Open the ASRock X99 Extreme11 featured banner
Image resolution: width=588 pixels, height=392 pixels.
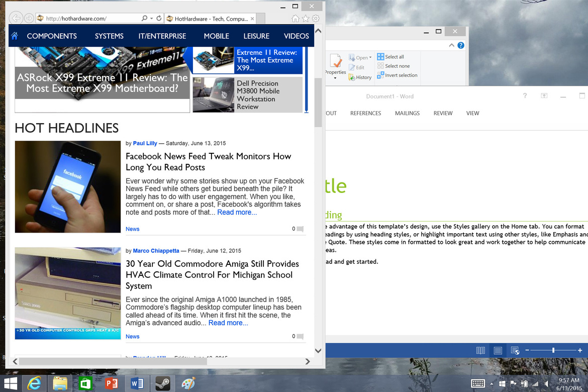[102, 79]
